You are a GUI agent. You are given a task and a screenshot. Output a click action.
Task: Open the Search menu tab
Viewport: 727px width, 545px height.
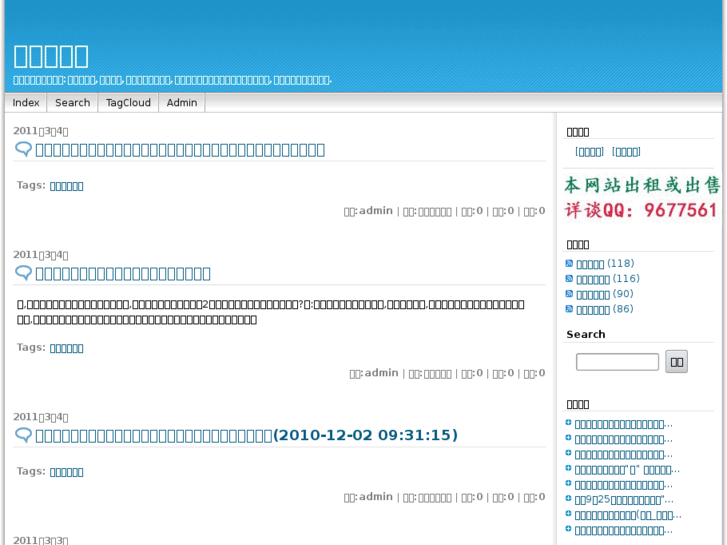72,103
